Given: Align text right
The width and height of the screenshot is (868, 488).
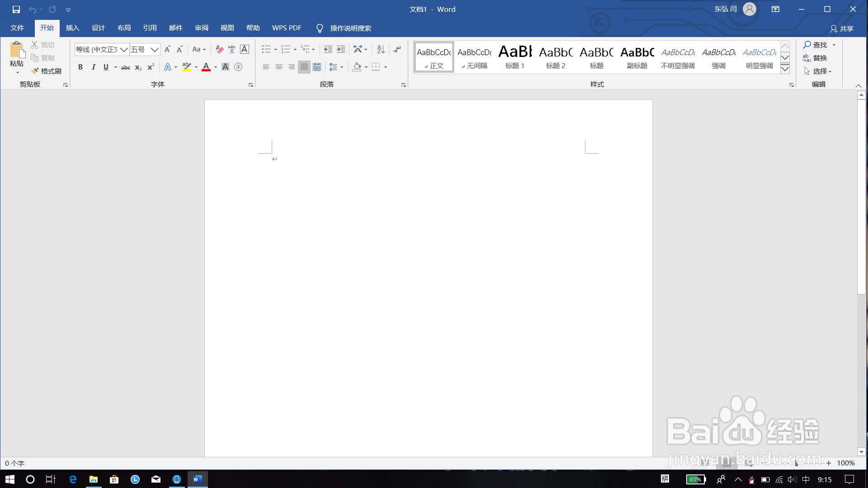Looking at the screenshot, I should 292,67.
